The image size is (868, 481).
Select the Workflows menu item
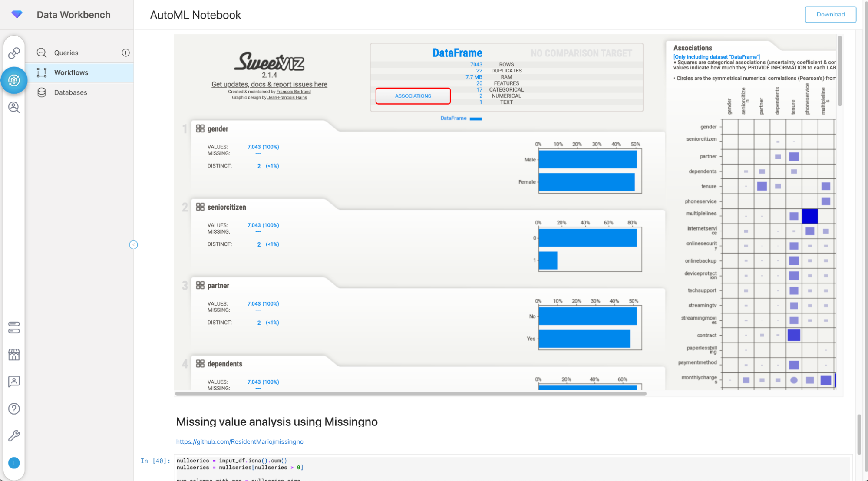pos(71,72)
